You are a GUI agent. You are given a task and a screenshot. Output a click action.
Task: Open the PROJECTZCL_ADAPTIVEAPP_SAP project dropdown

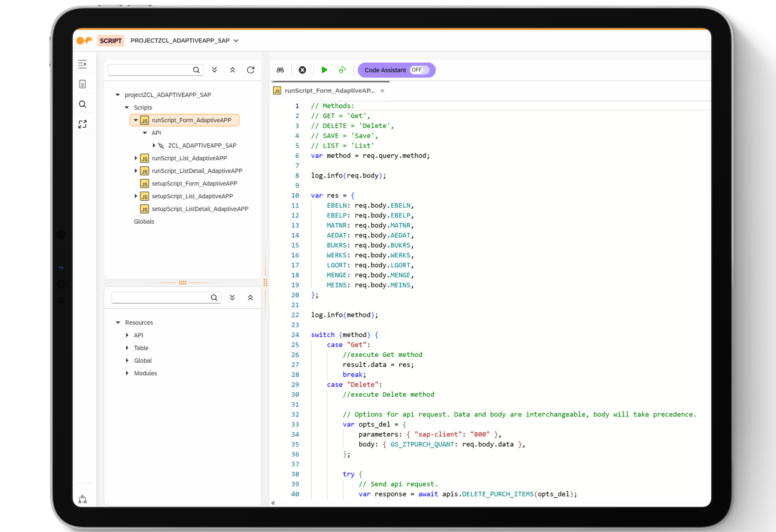(x=236, y=41)
